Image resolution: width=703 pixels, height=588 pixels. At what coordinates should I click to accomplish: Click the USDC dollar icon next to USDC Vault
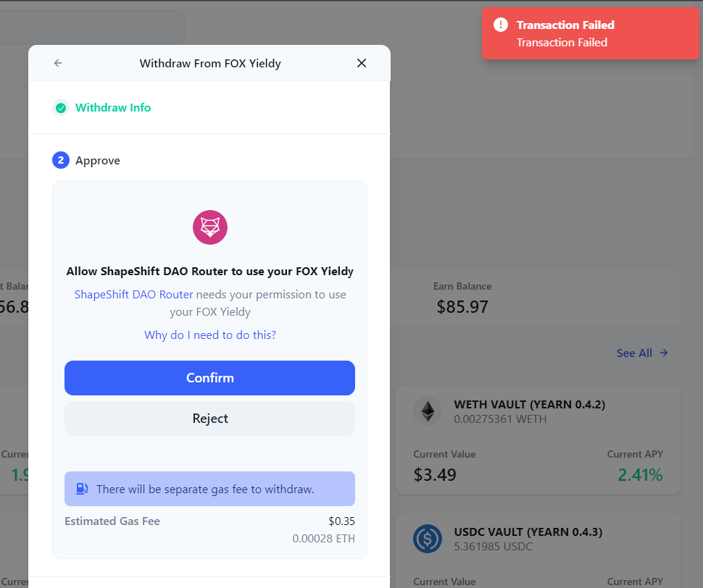coord(428,538)
